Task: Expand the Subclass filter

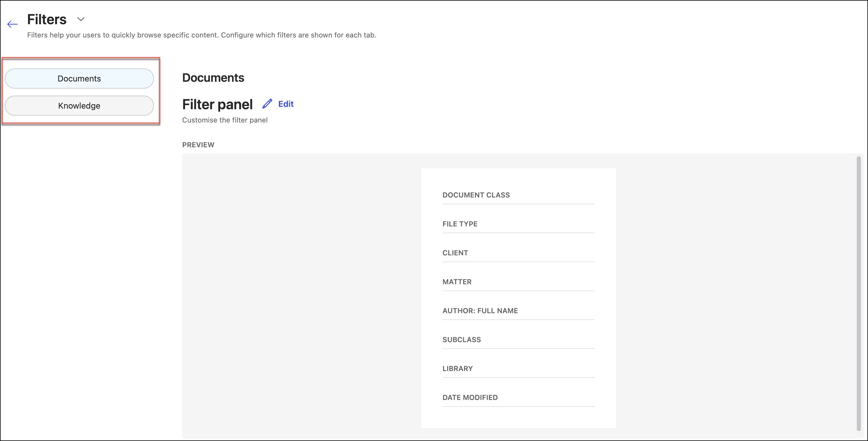Action: [461, 340]
